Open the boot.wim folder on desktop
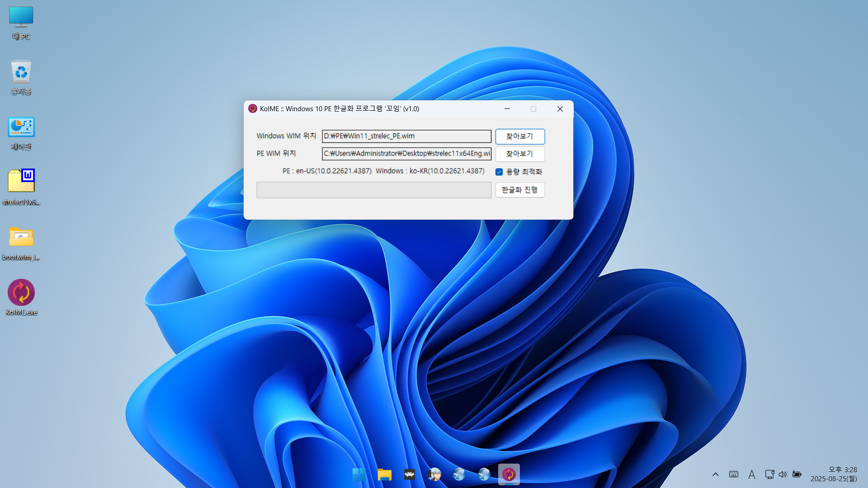This screenshot has width=868, height=488. coord(21,237)
